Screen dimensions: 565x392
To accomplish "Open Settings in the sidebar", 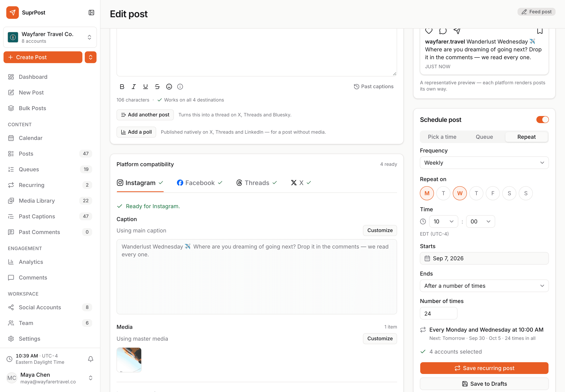I will point(50,339).
